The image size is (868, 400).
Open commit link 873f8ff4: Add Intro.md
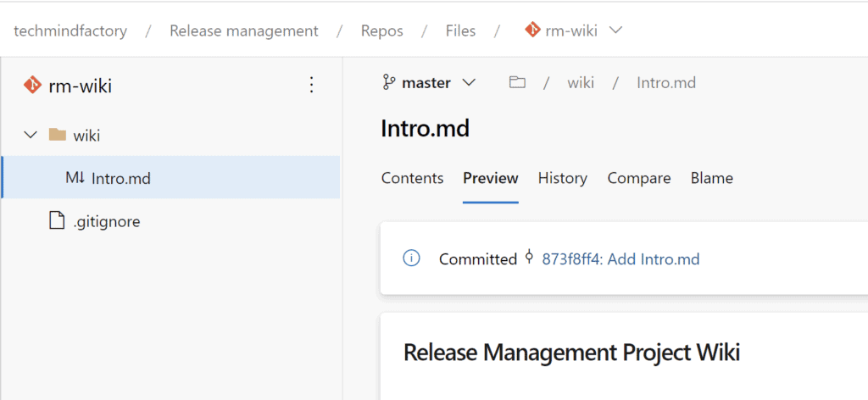coord(620,258)
